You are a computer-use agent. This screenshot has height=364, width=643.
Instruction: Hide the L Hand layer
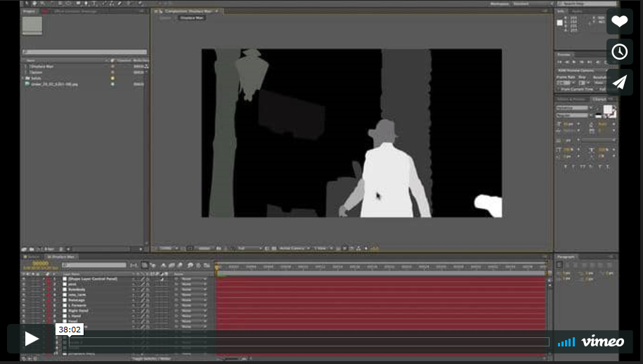[x=24, y=316]
